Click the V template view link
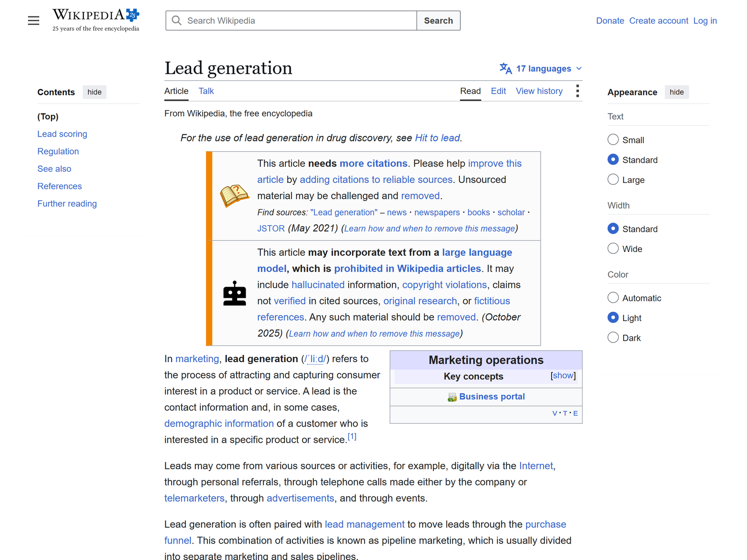Screen dimensions: 747x560 (x=555, y=413)
